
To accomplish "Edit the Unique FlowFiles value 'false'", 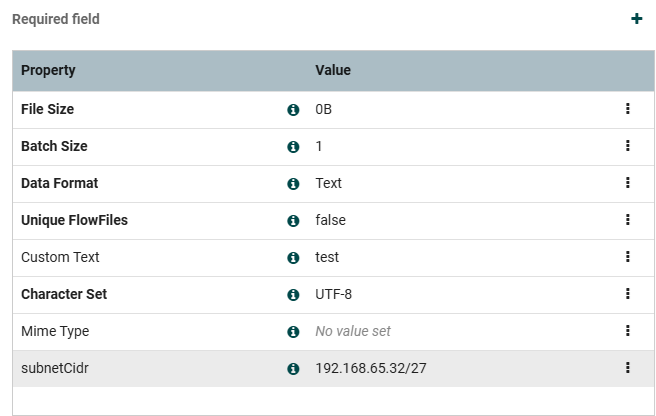I will pyautogui.click(x=330, y=220).
